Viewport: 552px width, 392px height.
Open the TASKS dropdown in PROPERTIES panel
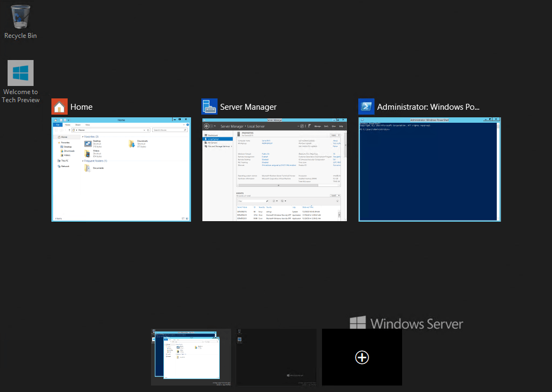tap(336, 135)
